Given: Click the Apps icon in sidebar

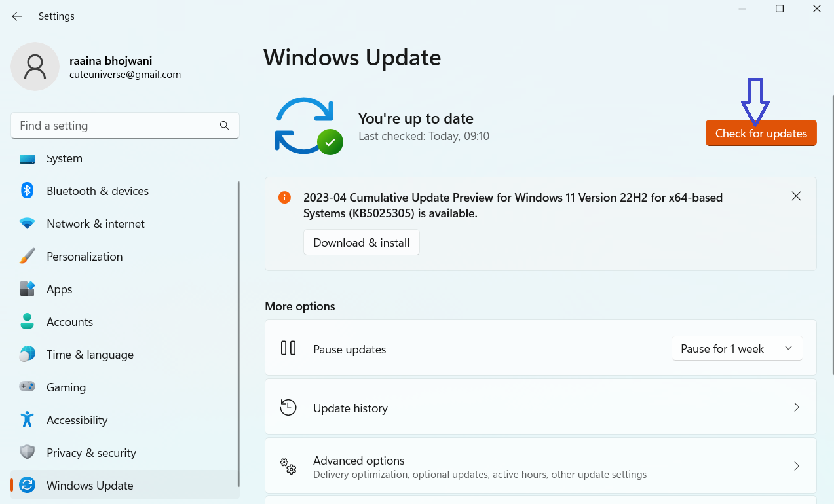Looking at the screenshot, I should pyautogui.click(x=27, y=289).
